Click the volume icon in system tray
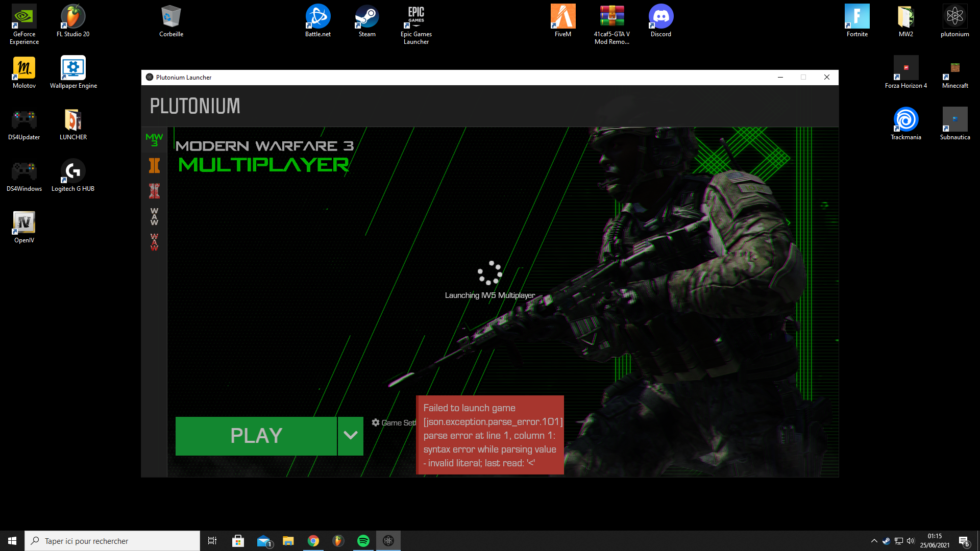Viewport: 980px width, 551px height. [x=911, y=541]
